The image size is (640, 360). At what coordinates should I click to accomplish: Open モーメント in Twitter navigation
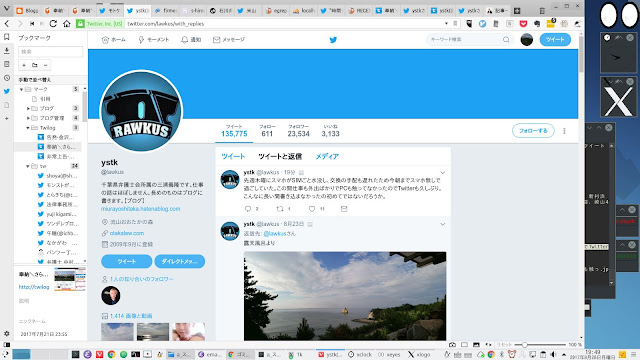click(153, 40)
